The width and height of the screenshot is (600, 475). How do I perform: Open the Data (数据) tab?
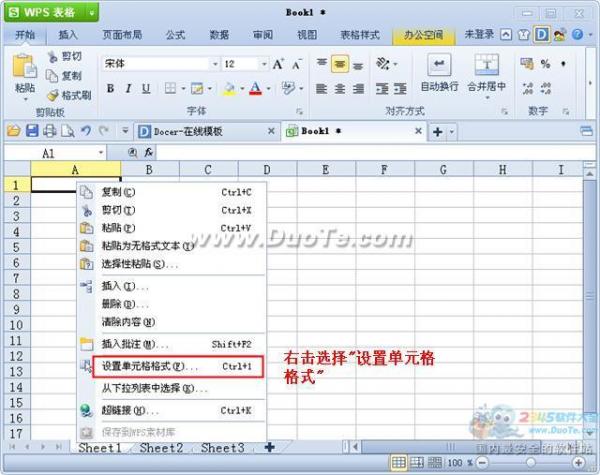(219, 35)
